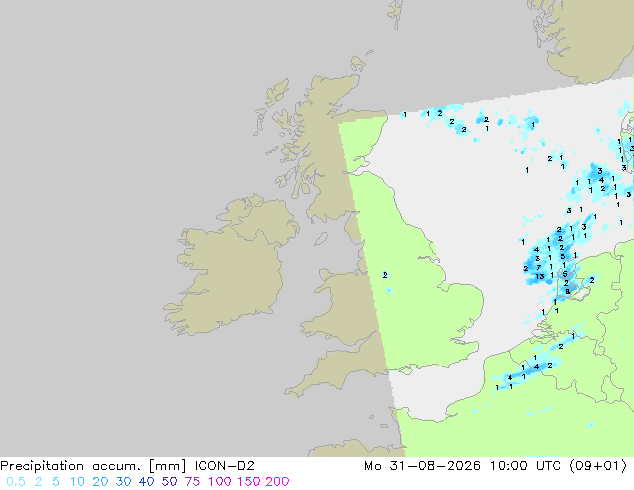Click the 20 mm legend value
The image size is (634, 490).
coord(100,482)
